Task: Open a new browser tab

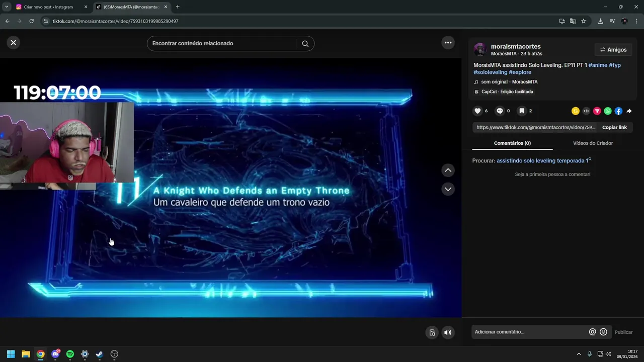Action: 178,7
